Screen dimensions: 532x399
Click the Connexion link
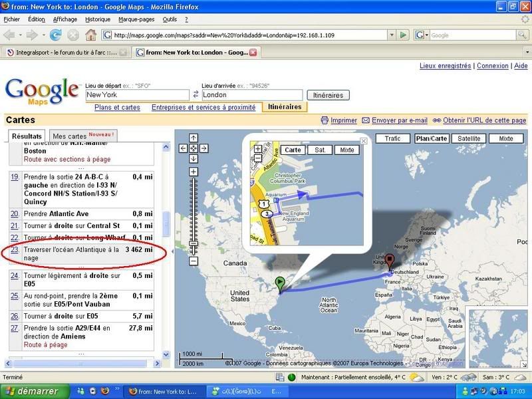(493, 66)
